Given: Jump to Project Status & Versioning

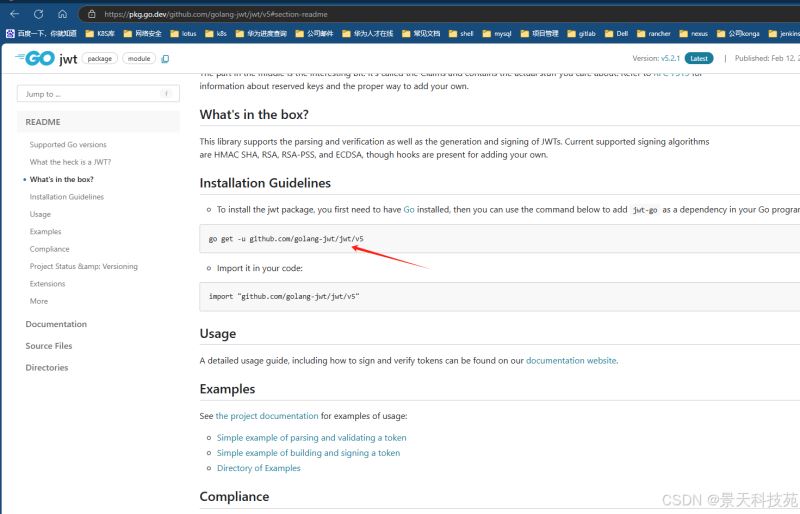Looking at the screenshot, I should coord(84,266).
